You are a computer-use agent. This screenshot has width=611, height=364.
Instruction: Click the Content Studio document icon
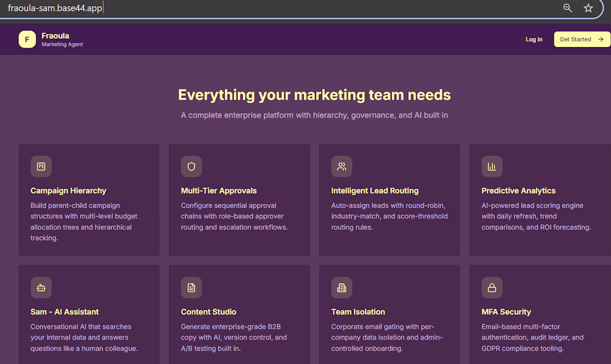[x=191, y=287]
